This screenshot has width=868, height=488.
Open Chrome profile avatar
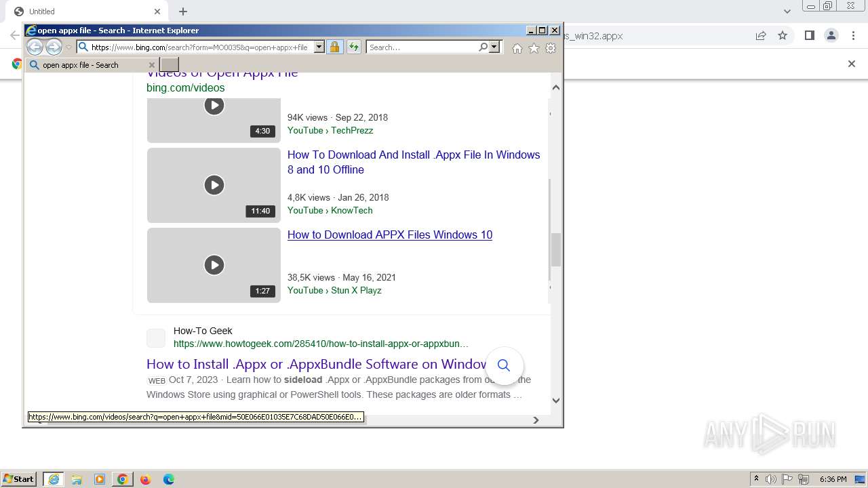(x=831, y=35)
